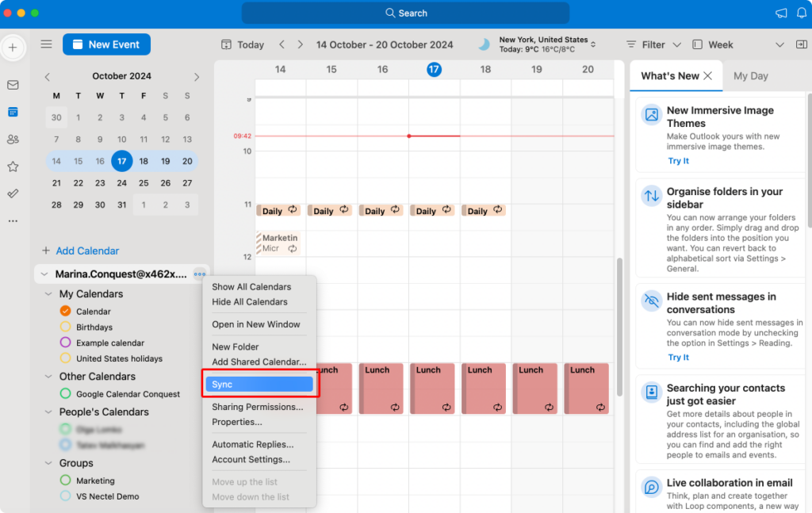The height and width of the screenshot is (513, 812).
Task: Change the weather location stepper
Action: (593, 44)
